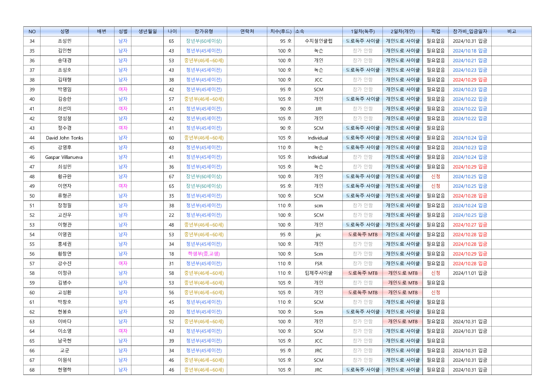Click name cell 이원석
The height and width of the screenshot is (392, 555).
[x=65, y=360]
